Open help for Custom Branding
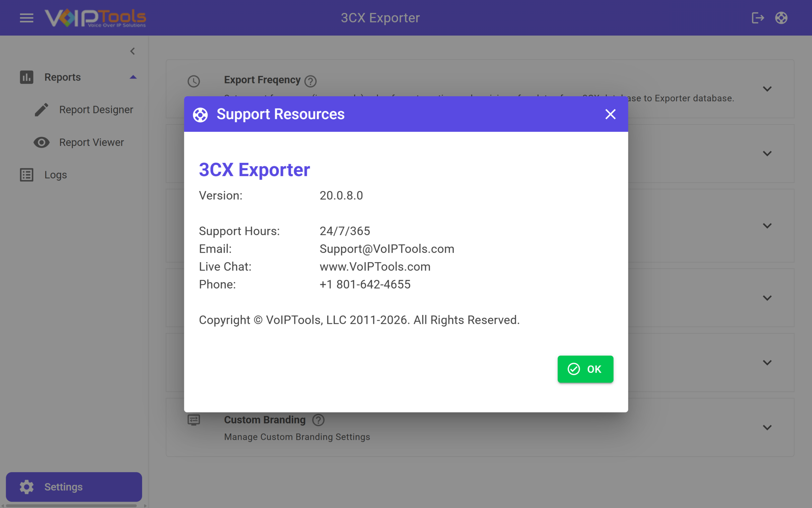Screen dimensions: 812x508 point(318,420)
